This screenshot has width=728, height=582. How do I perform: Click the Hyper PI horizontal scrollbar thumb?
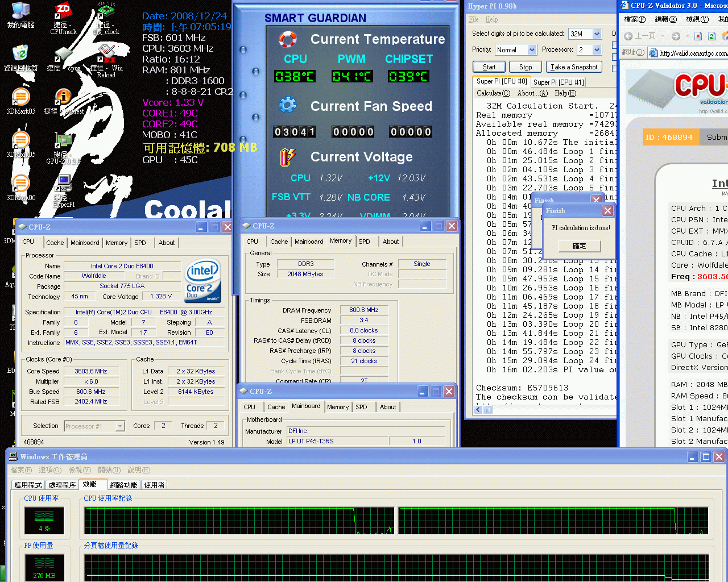[x=489, y=410]
